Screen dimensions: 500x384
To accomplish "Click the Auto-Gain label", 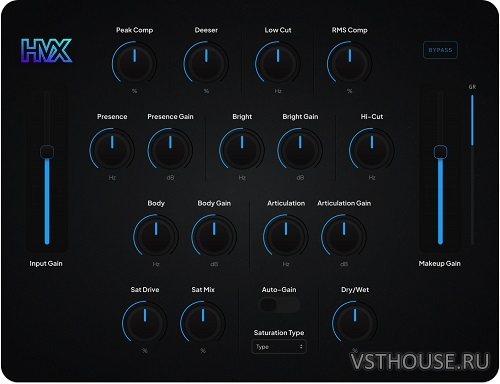I will (279, 290).
